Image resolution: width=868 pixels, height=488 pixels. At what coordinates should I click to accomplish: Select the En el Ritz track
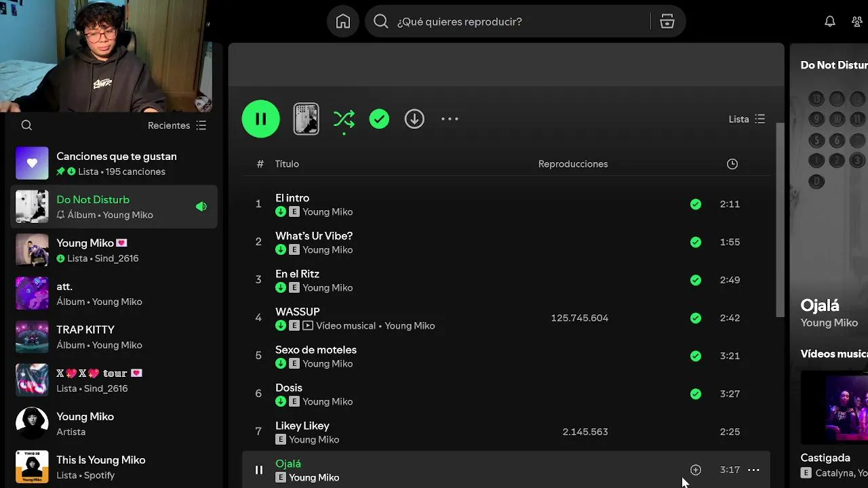click(x=297, y=274)
